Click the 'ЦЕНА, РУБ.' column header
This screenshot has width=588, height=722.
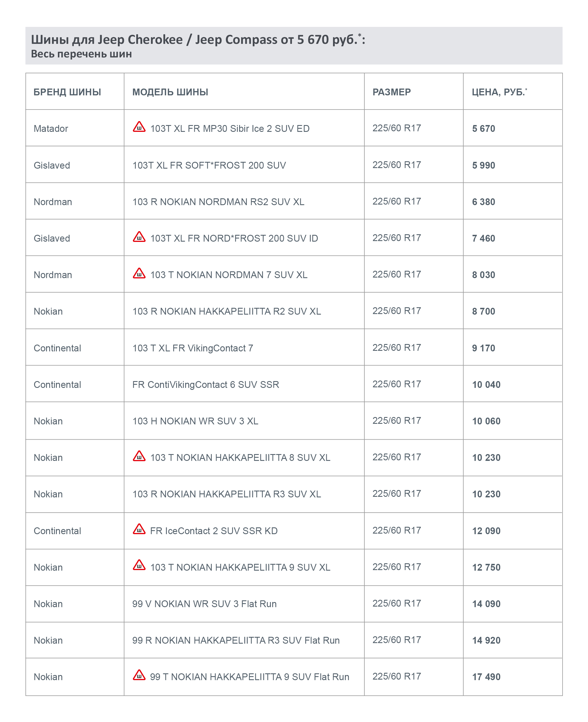click(x=499, y=92)
